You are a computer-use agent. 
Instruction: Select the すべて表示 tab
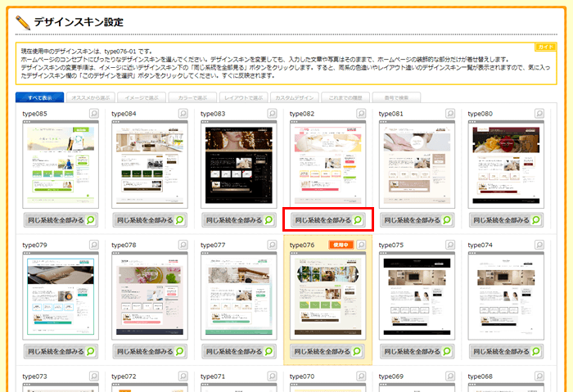(40, 97)
